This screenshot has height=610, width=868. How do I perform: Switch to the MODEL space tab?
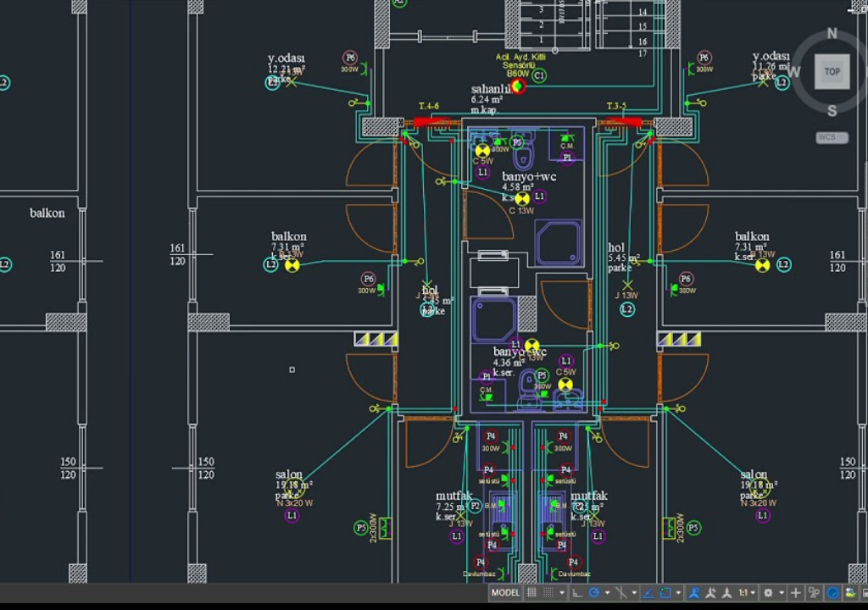point(505,593)
